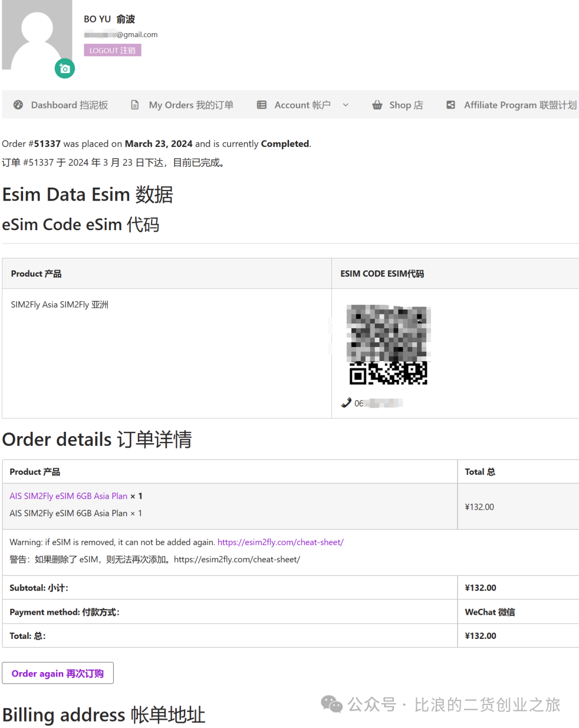This screenshot has width=579, height=728.
Task: Click the My Orders document icon
Action: 135,105
